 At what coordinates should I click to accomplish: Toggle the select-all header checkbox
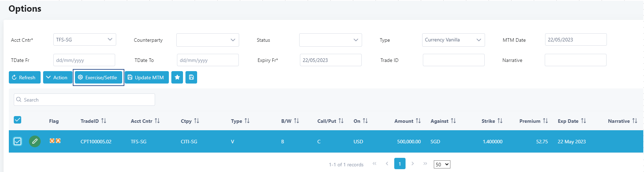point(17,120)
